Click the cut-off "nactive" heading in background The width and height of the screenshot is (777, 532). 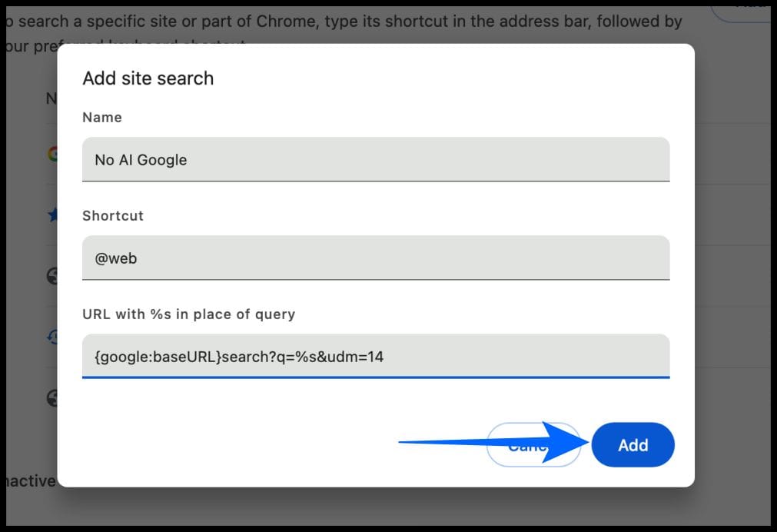point(29,481)
